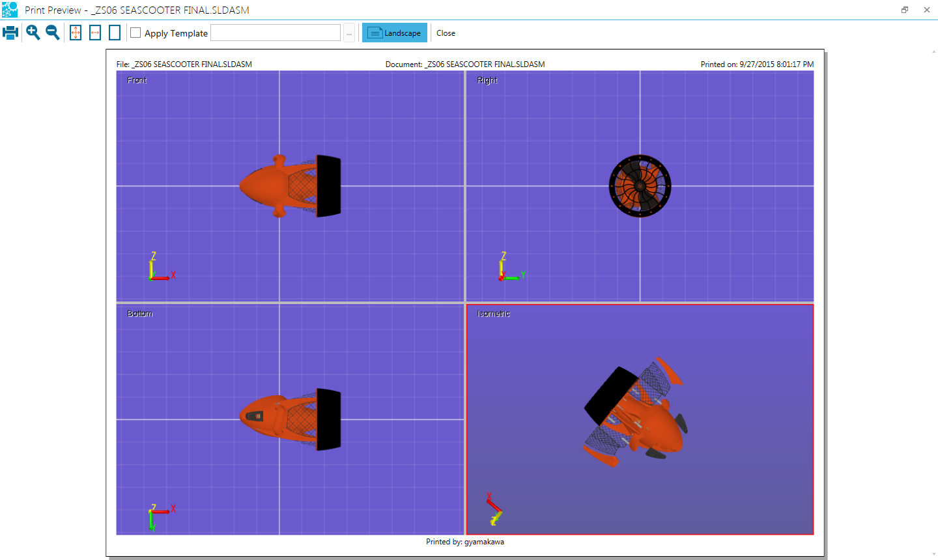Click the Right view fan model

(x=640, y=186)
